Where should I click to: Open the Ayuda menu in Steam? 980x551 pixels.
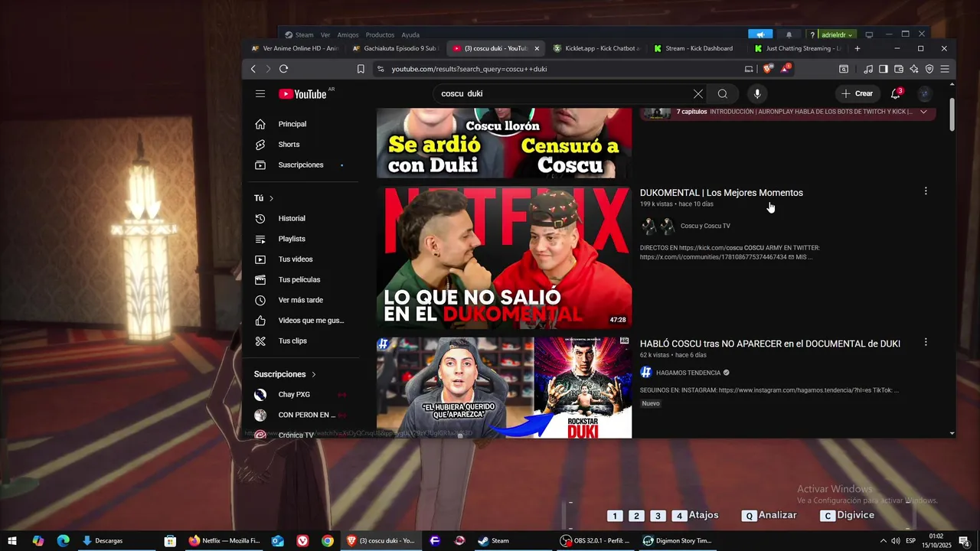410,35
